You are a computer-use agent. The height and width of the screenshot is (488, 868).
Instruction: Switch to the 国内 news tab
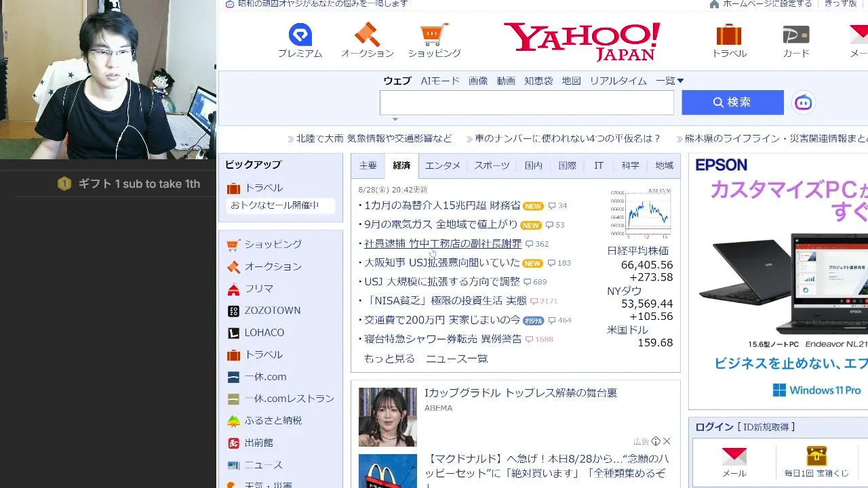point(534,165)
